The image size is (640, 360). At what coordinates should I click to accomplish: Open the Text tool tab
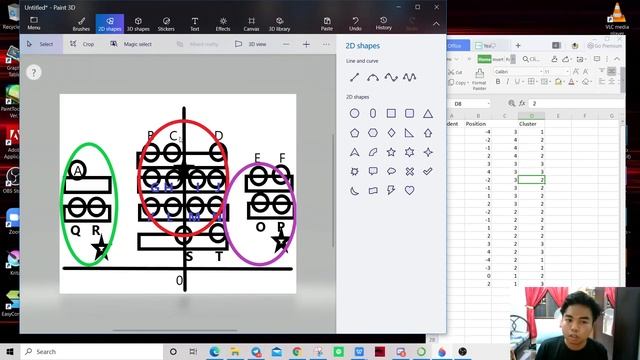click(x=195, y=24)
